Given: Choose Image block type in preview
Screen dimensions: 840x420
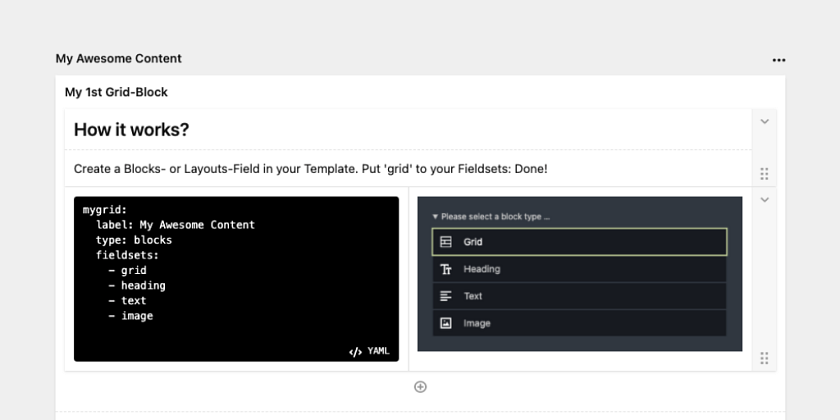Looking at the screenshot, I should pos(580,323).
